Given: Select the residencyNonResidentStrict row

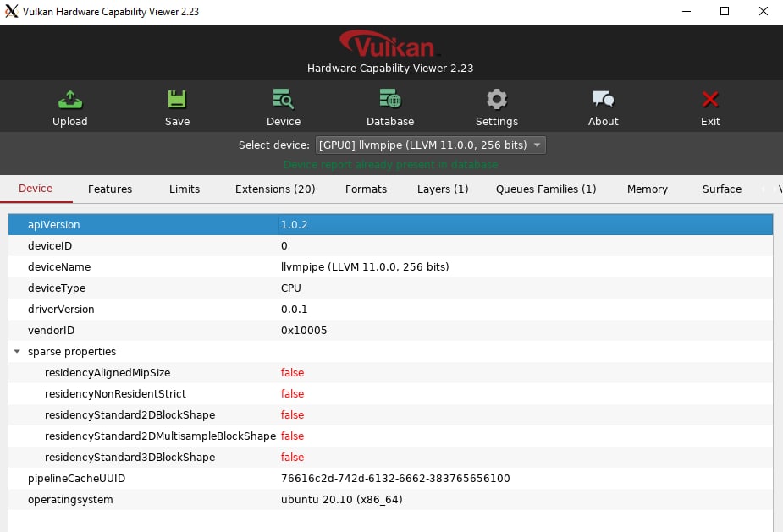Looking at the screenshot, I should pyautogui.click(x=390, y=394).
